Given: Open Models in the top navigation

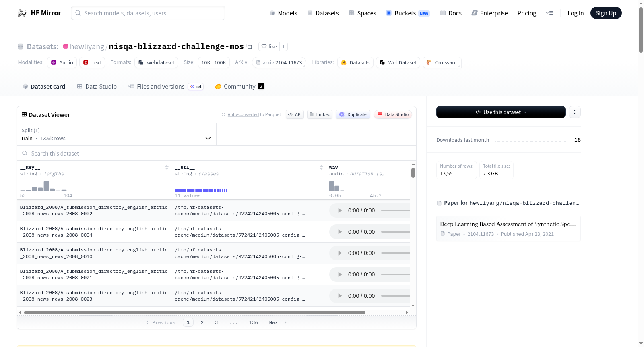Looking at the screenshot, I should (x=283, y=13).
